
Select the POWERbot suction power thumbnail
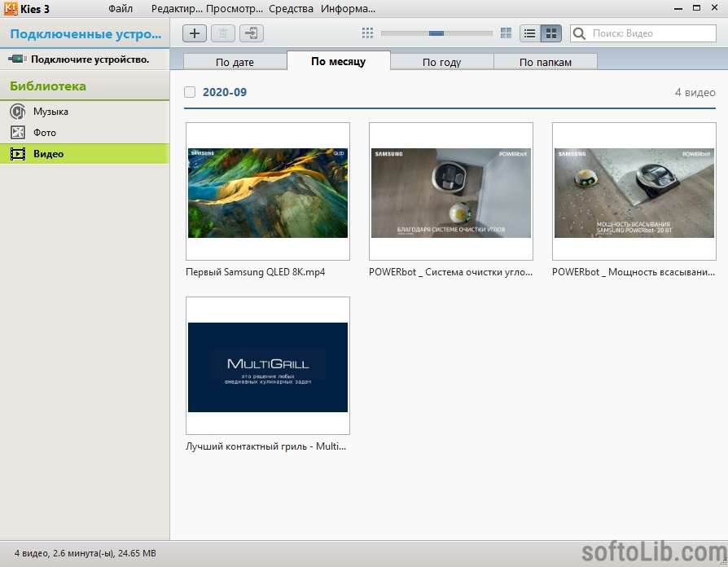634,191
